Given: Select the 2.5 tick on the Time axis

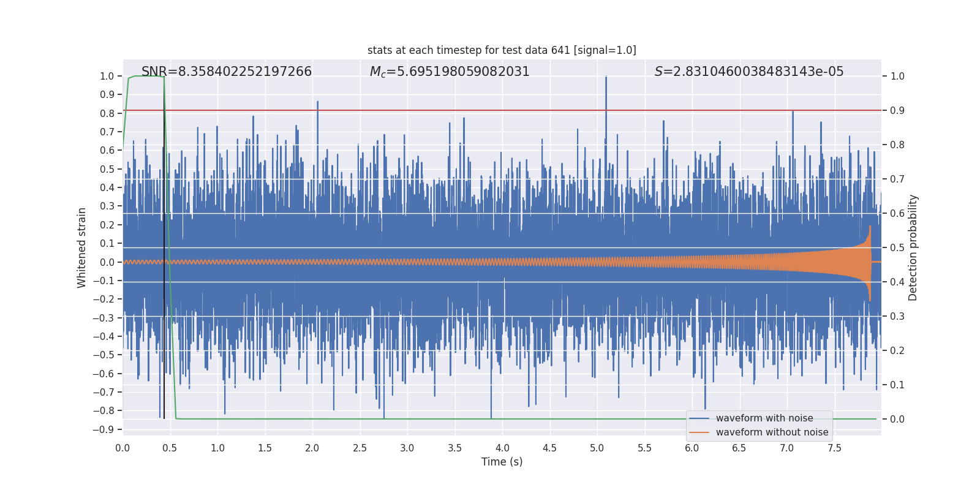Looking at the screenshot, I should click(x=360, y=448).
